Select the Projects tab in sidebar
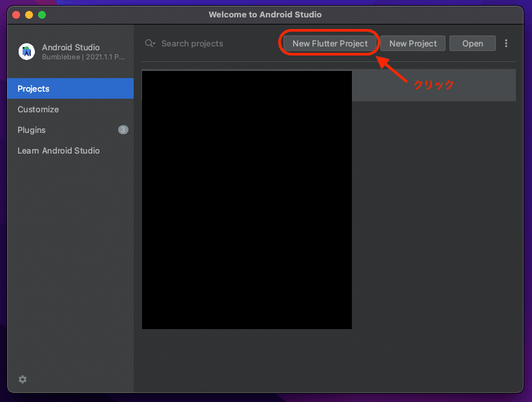Viewport: 532px width, 402px height. point(70,88)
